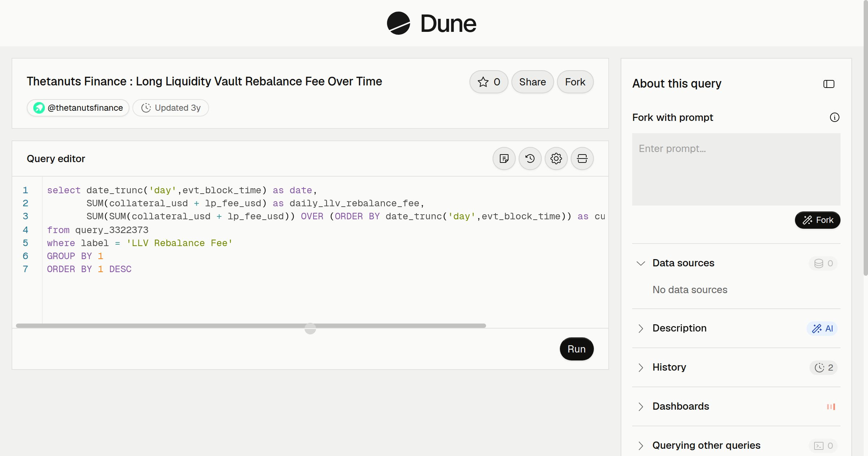This screenshot has width=868, height=456.
Task: Click the Querying other queries count badge
Action: click(x=823, y=446)
